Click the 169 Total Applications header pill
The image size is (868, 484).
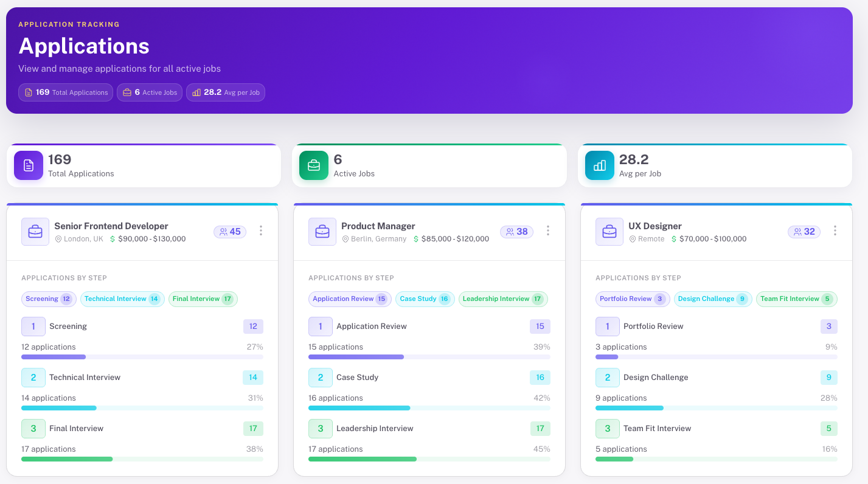[65, 92]
